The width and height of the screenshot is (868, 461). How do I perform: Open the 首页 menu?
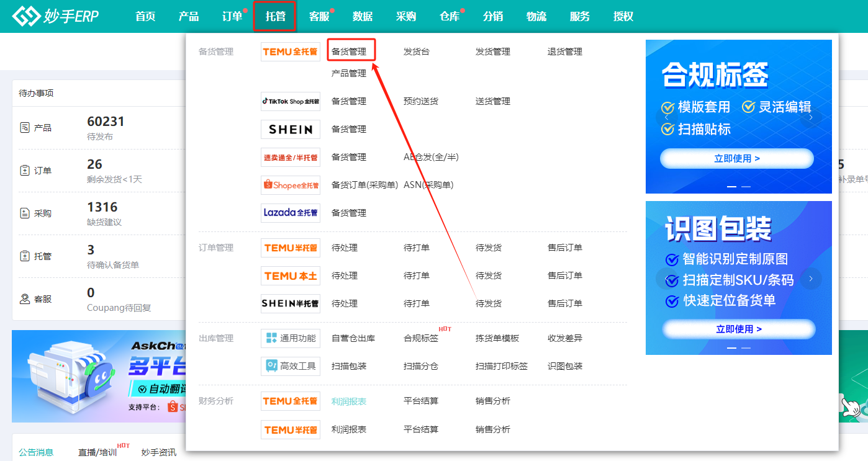coord(145,16)
